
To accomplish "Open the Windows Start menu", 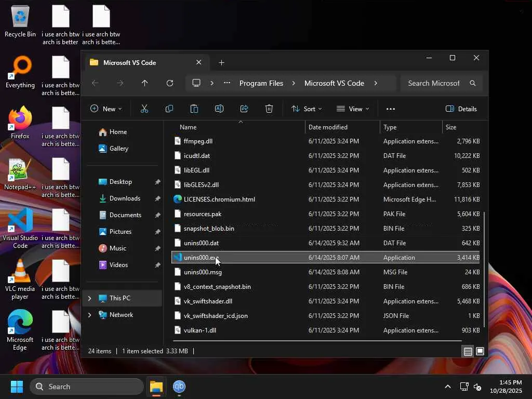I will pos(17,387).
